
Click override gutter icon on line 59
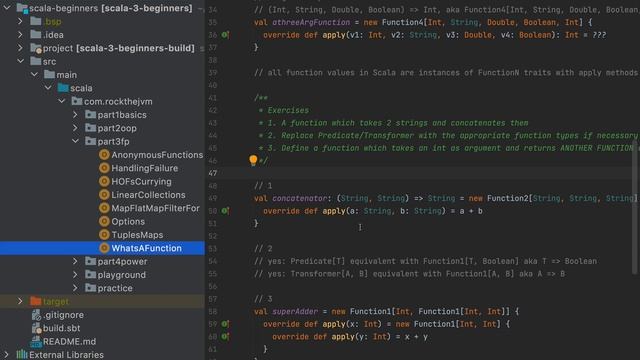pyautogui.click(x=225, y=324)
